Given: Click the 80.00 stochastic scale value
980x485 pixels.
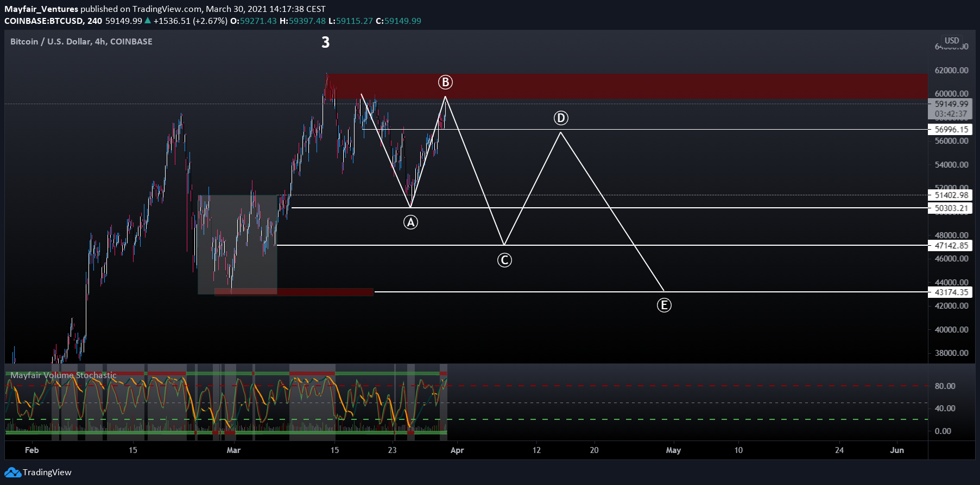Looking at the screenshot, I should point(945,386).
